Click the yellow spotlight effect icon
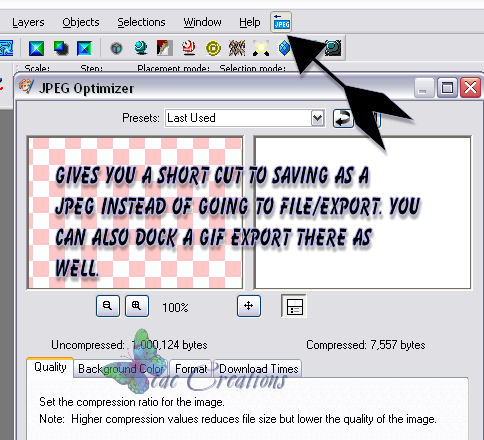Viewport: 484px width, 440px height. click(261, 48)
